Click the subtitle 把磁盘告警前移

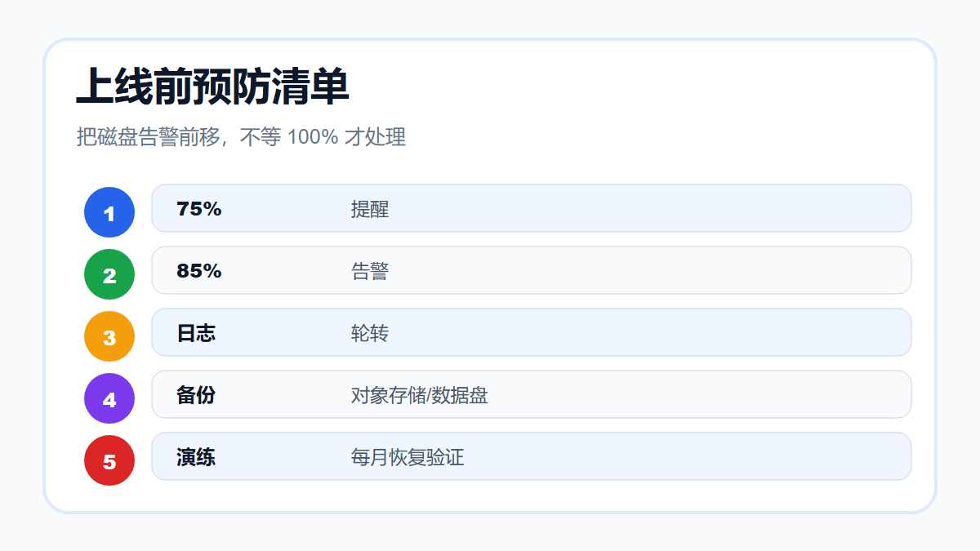coord(243,137)
